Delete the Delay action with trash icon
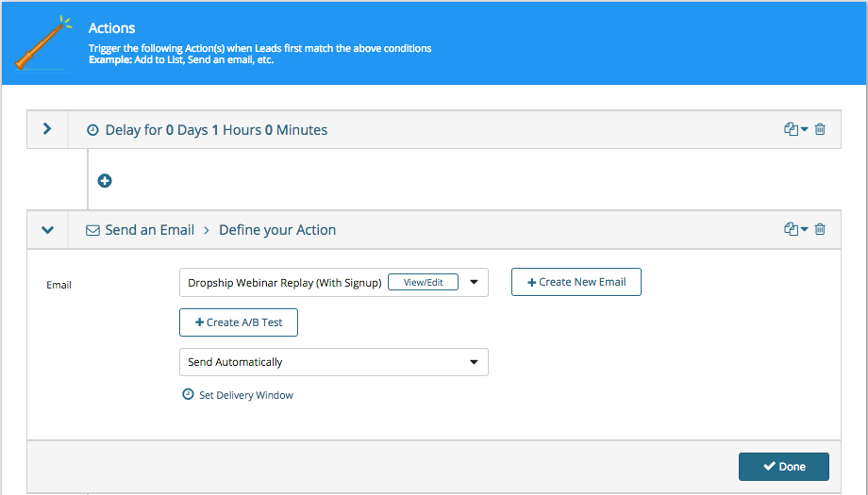Image resolution: width=868 pixels, height=495 pixels. pos(820,129)
